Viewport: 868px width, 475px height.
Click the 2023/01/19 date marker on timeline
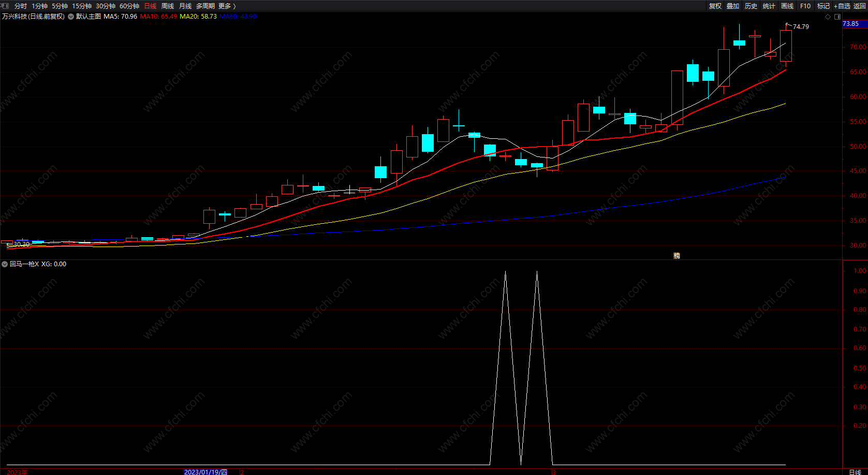coord(205,472)
